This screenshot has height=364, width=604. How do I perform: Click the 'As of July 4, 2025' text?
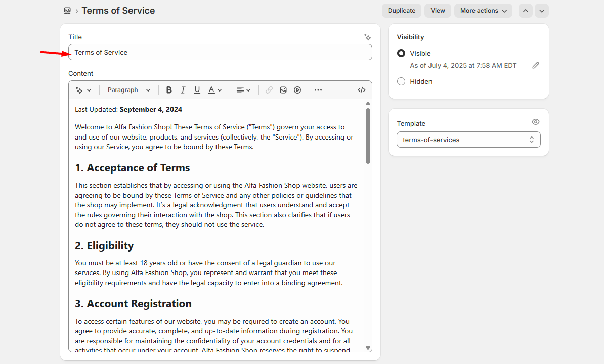[463, 65]
